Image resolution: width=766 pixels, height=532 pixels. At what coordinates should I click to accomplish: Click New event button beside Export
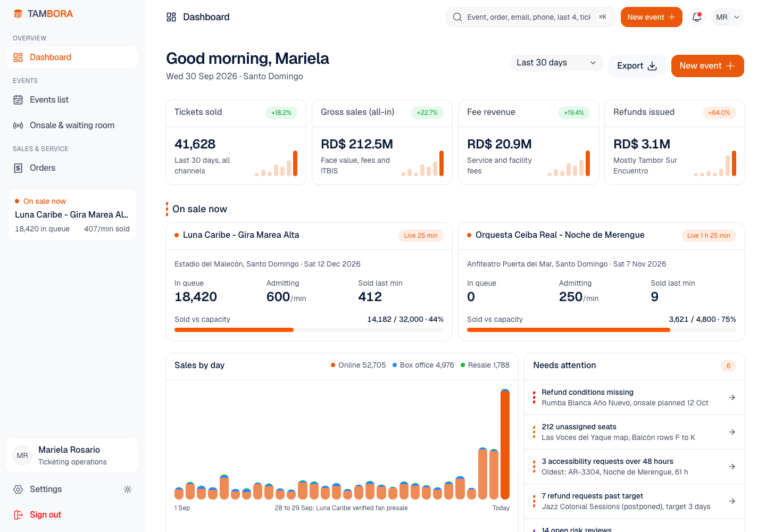pyautogui.click(x=707, y=66)
